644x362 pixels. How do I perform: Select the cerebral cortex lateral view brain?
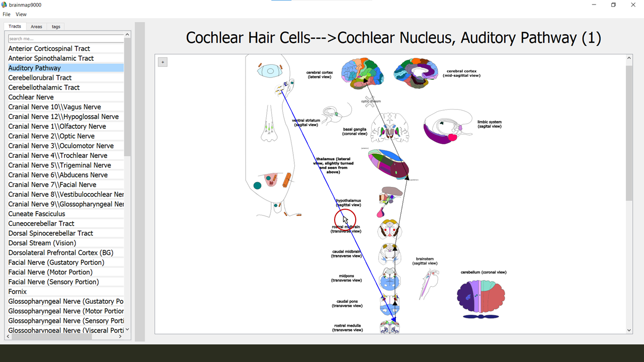(x=362, y=73)
